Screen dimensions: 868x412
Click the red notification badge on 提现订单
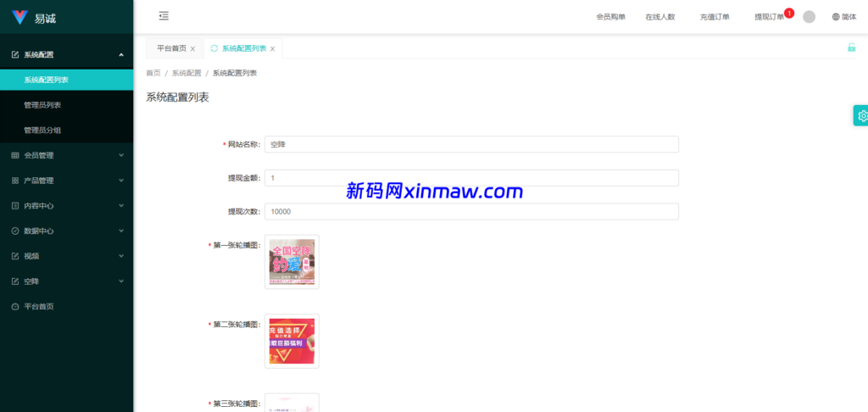pyautogui.click(x=789, y=13)
